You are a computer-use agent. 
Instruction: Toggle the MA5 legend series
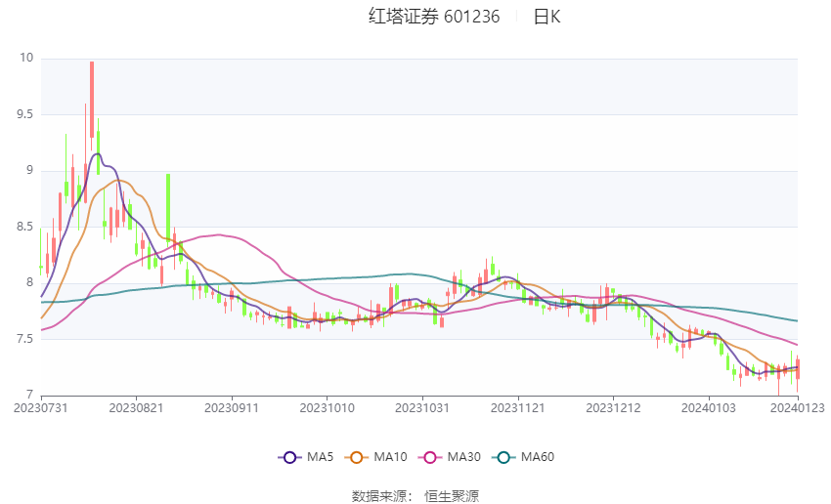point(306,457)
